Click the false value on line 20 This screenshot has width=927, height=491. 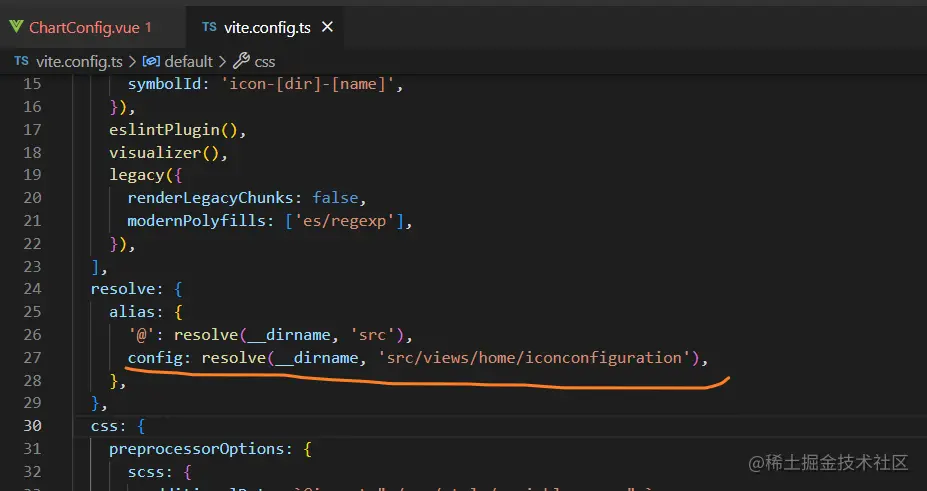coord(335,198)
